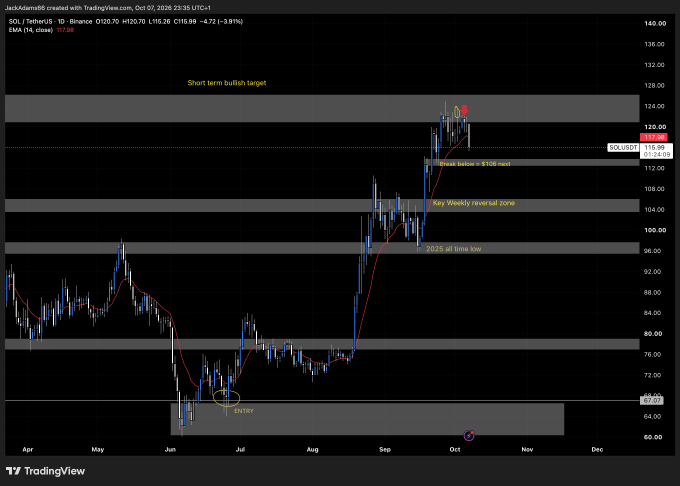Select the '2025 all time low' label
This screenshot has height=486, width=680.
pos(454,249)
